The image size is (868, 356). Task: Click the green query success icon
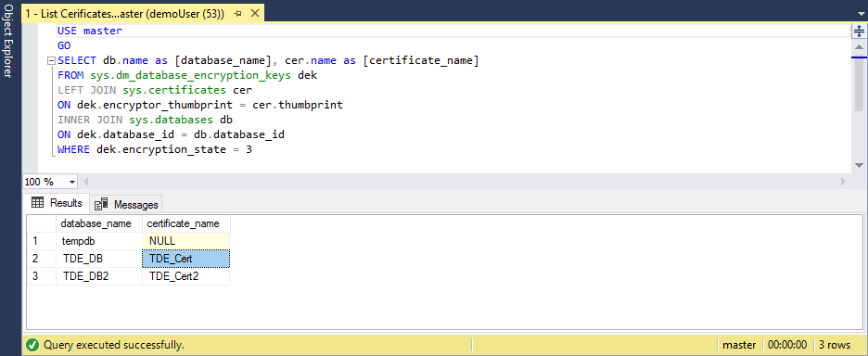pos(32,344)
